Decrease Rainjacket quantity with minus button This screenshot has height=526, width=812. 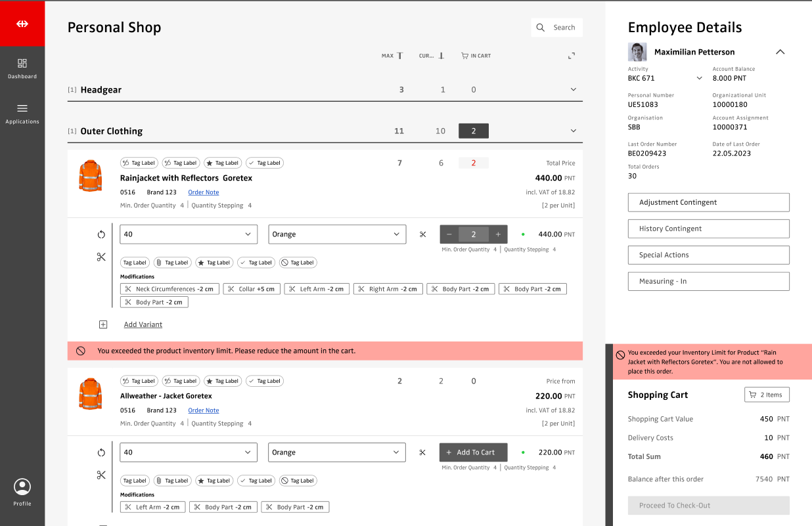(x=449, y=234)
